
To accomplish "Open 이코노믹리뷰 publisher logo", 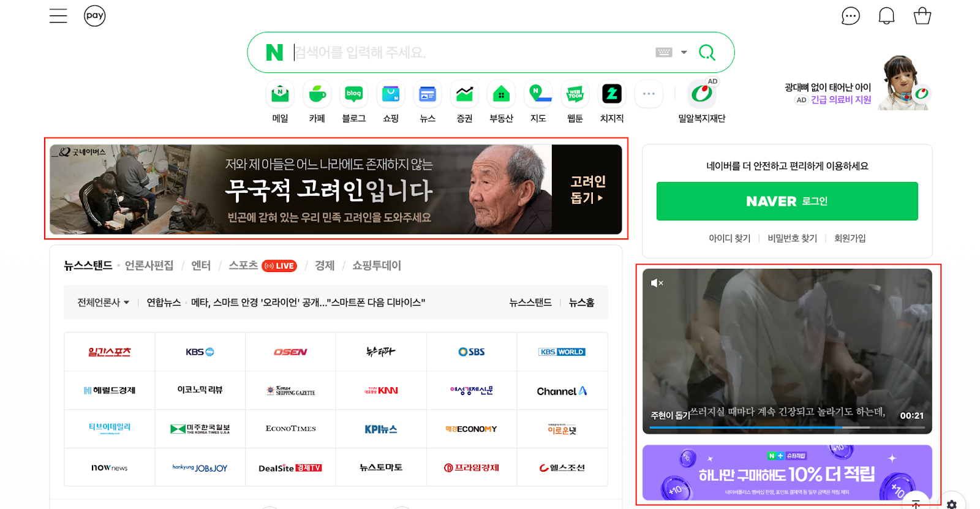I will (200, 391).
